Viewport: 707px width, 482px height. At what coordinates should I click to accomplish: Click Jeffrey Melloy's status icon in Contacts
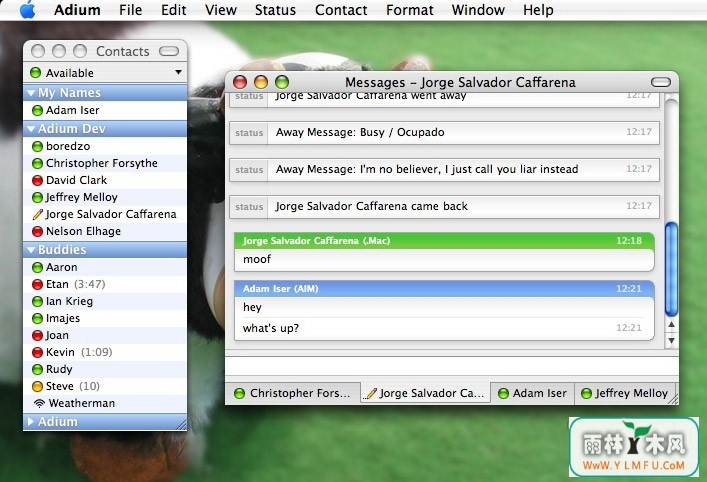[x=37, y=197]
